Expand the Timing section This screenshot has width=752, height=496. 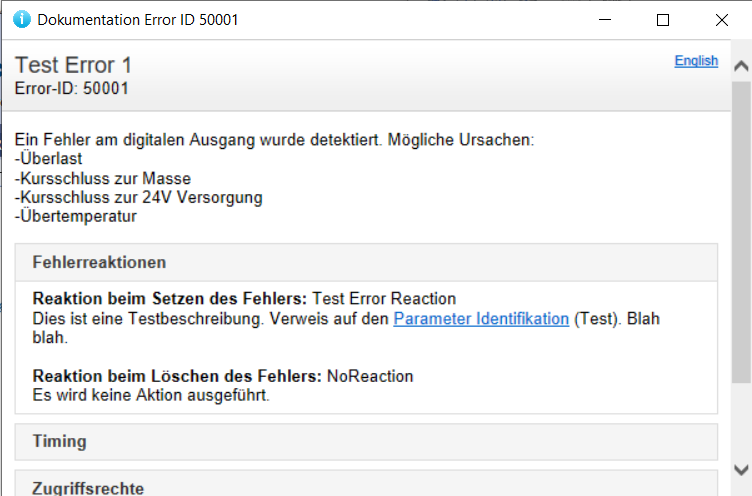coord(60,441)
